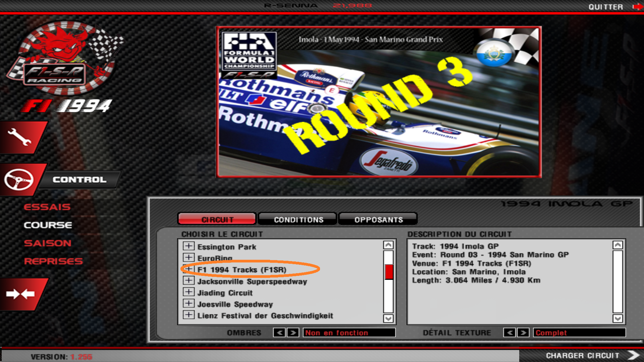Expand the Jacksonville Superspeedway entry

[x=189, y=280]
